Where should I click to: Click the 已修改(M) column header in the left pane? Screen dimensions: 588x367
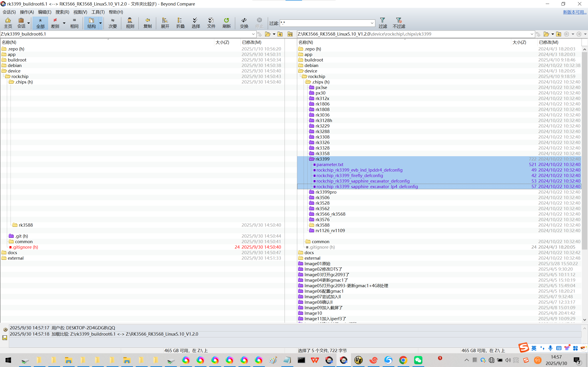pos(252,42)
